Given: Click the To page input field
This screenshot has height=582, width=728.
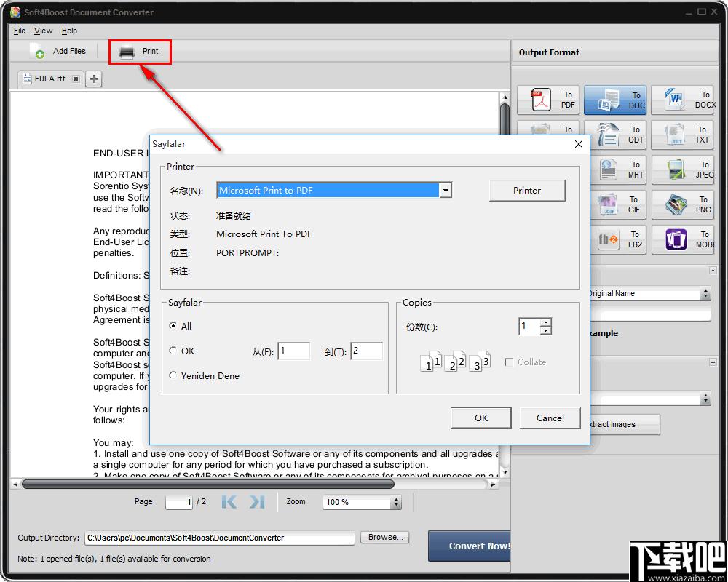Looking at the screenshot, I should click(366, 351).
